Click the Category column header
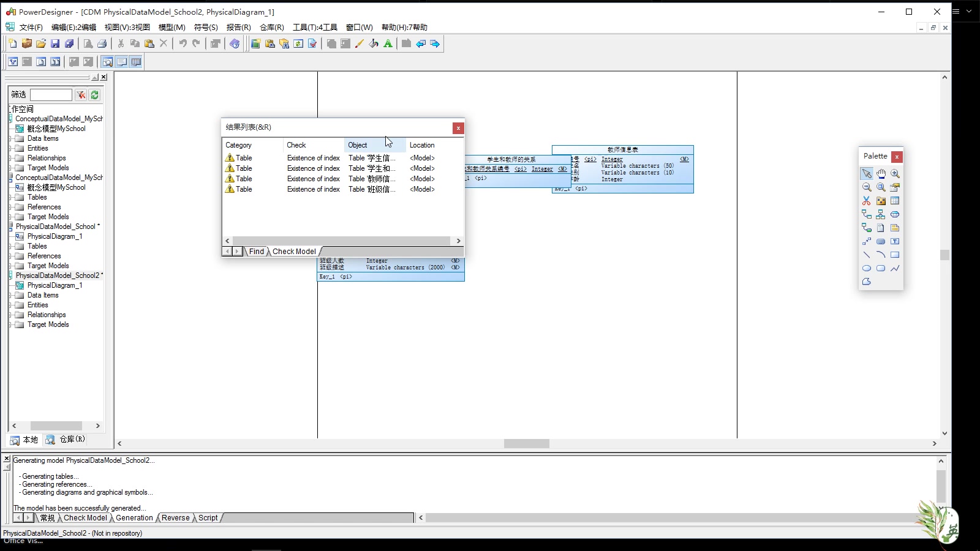The width and height of the screenshot is (980, 551). (x=252, y=145)
